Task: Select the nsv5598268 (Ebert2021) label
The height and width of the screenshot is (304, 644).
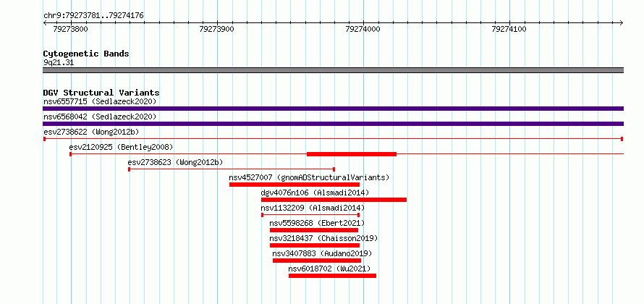Action: (x=317, y=223)
